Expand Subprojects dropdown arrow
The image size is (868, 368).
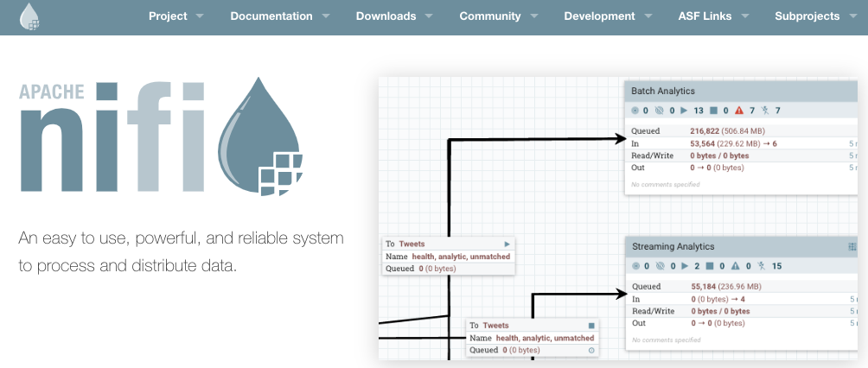tap(852, 16)
